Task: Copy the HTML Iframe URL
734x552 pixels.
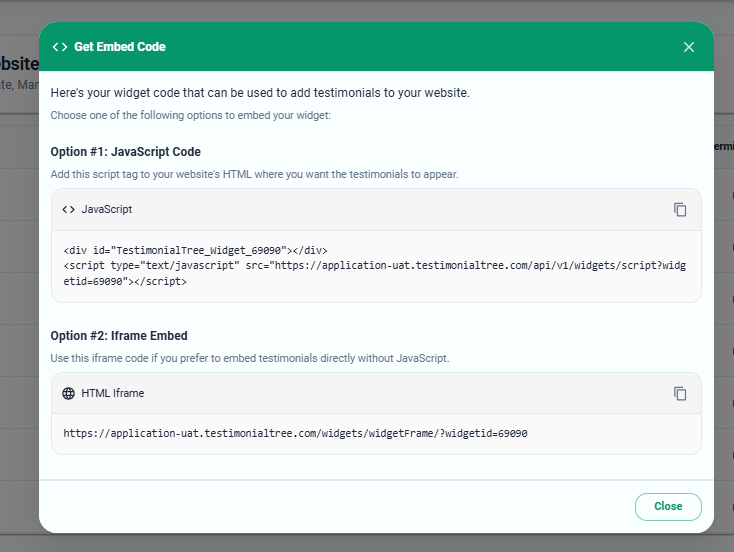Action: 680,394
